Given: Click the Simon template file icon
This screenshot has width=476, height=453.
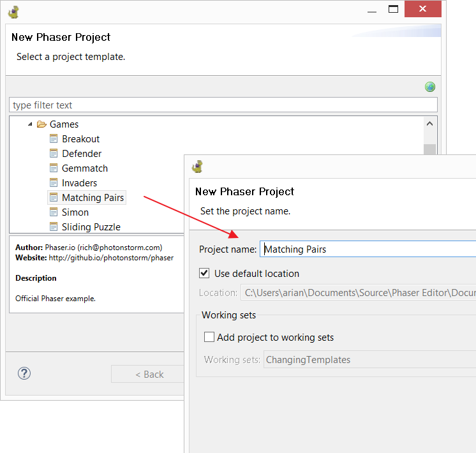Looking at the screenshot, I should 54,212.
